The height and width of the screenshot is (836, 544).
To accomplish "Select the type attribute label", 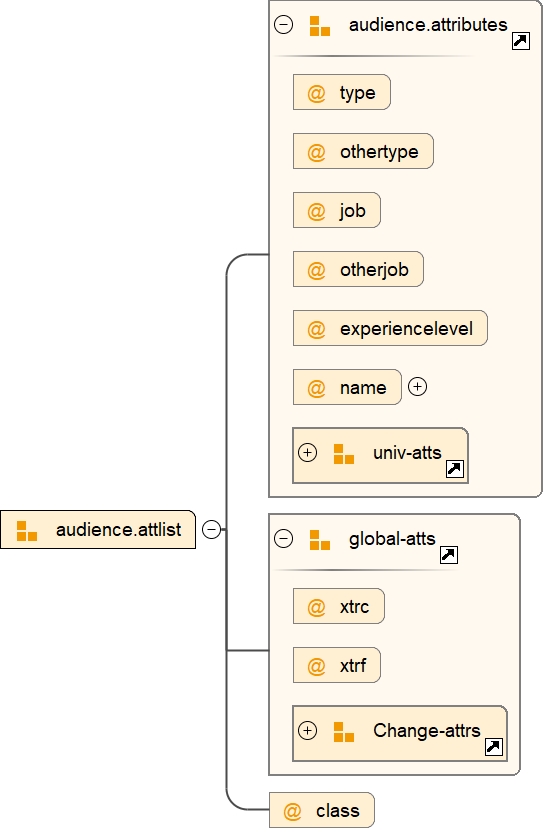I will [357, 93].
